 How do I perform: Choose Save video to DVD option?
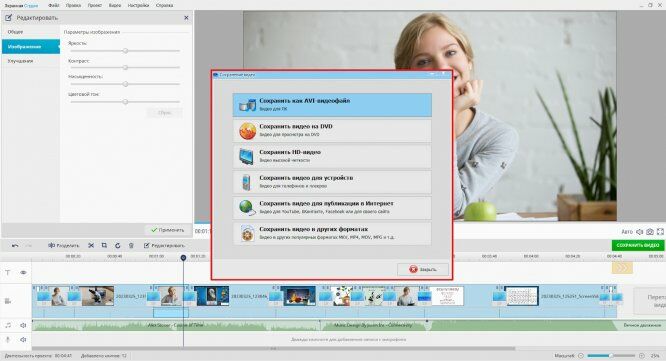click(x=332, y=130)
